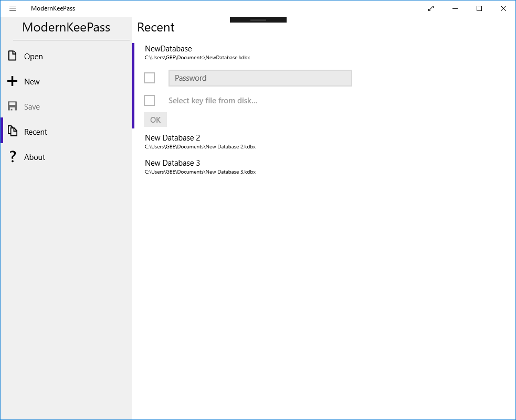516x420 pixels.
Task: Click the Save floppy disk icon
Action: point(13,106)
